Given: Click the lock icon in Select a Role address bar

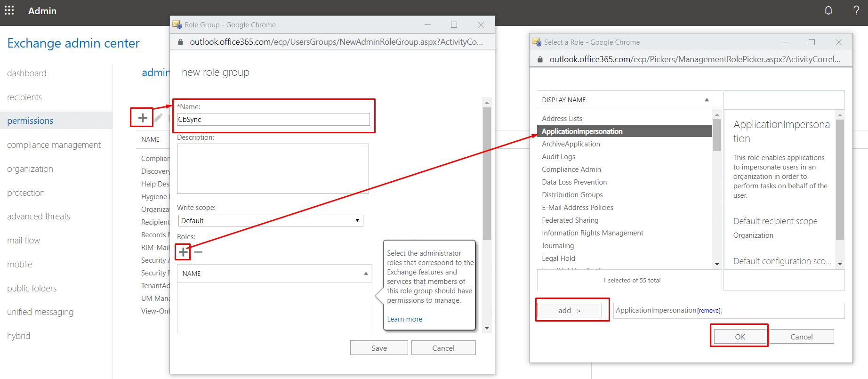Looking at the screenshot, I should pos(540,59).
